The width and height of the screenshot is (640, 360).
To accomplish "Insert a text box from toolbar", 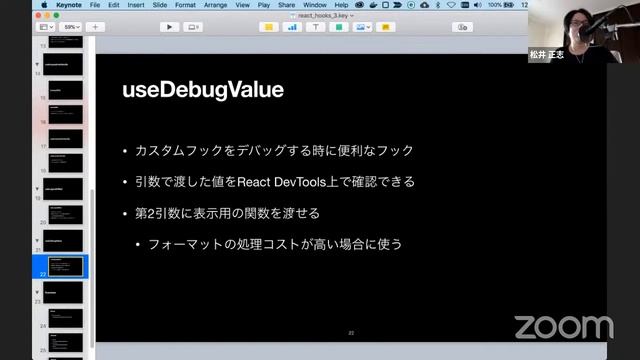I will pyautogui.click(x=316, y=27).
